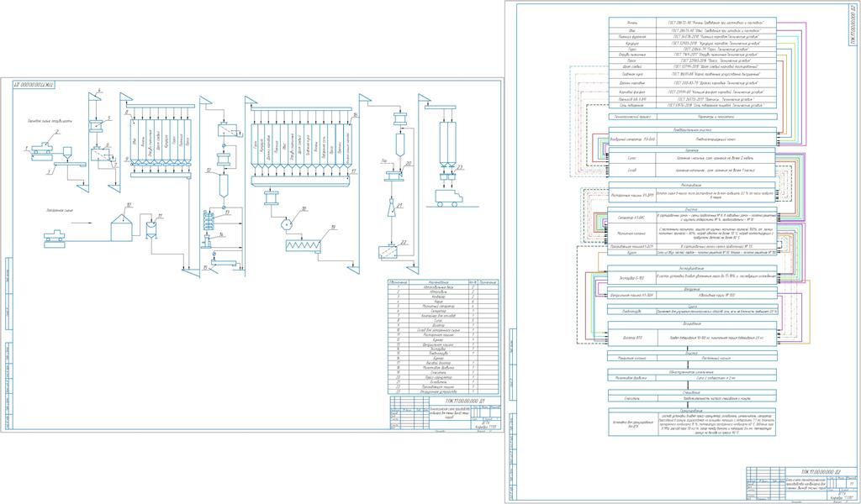Click the "Сепаратор А1-БИС" cell in the flowchart
Viewport: 861px width, 504px height.
point(632,218)
